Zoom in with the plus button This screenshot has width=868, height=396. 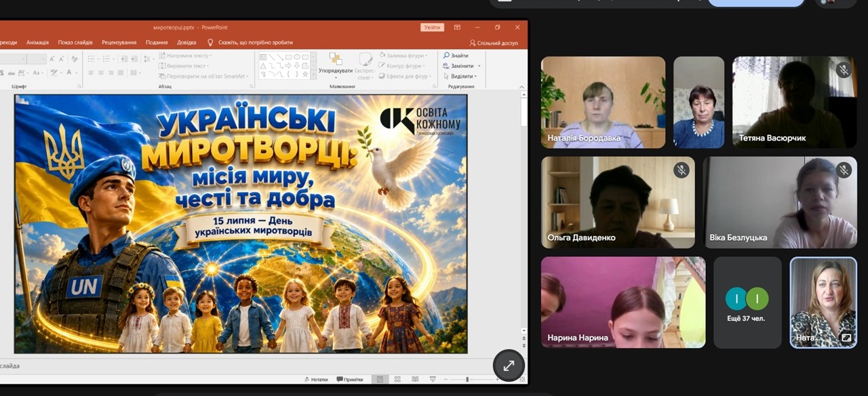coord(497,379)
